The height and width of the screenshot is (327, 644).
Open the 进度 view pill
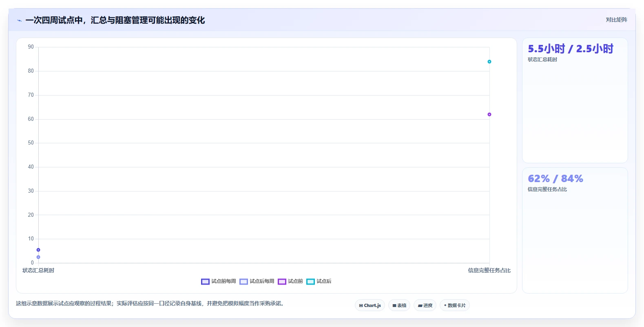[x=425, y=305]
